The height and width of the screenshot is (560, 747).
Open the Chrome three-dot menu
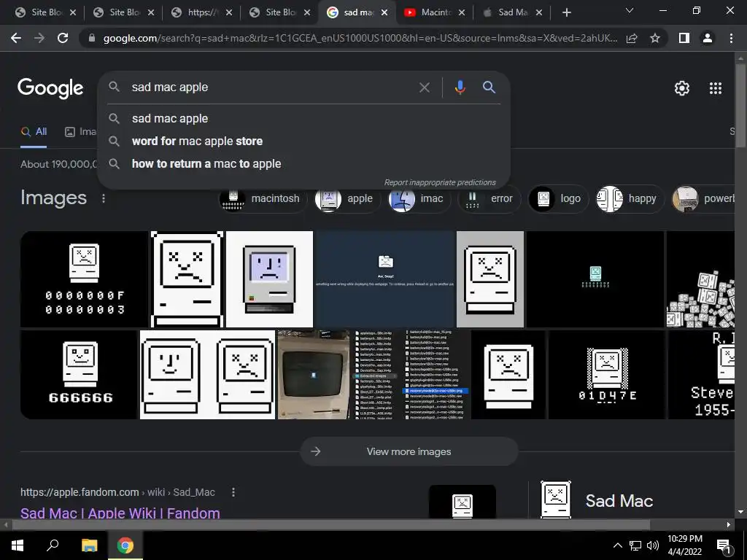(731, 38)
